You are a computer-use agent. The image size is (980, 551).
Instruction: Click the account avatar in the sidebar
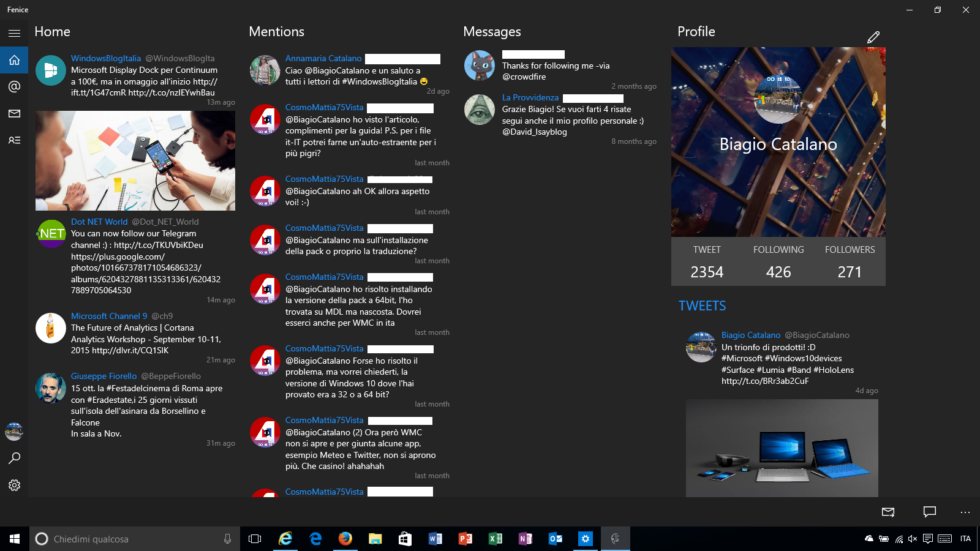tap(14, 432)
